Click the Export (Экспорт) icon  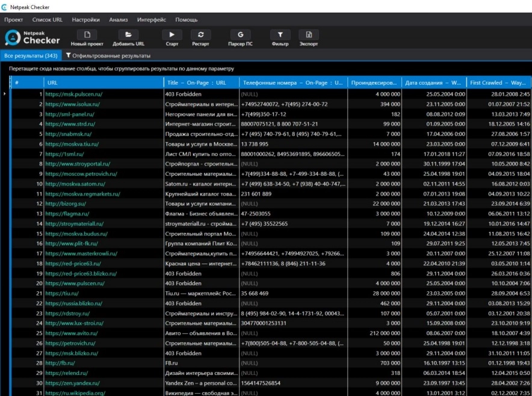pos(309,35)
